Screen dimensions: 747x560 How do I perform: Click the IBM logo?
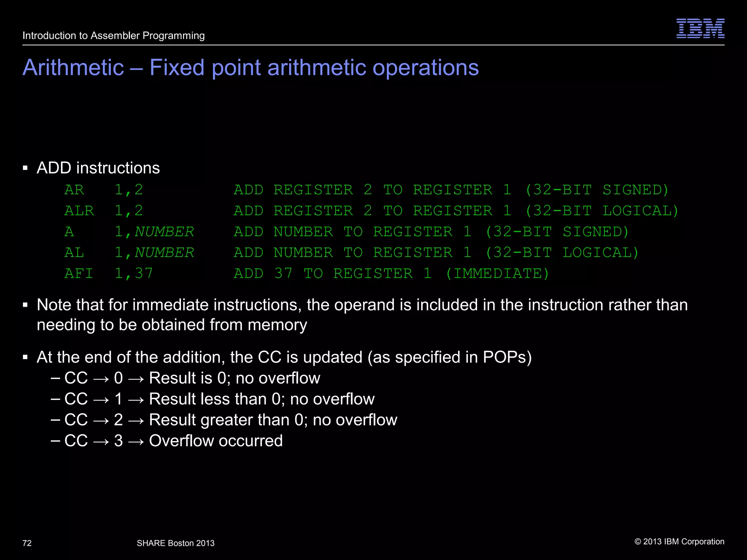point(700,28)
